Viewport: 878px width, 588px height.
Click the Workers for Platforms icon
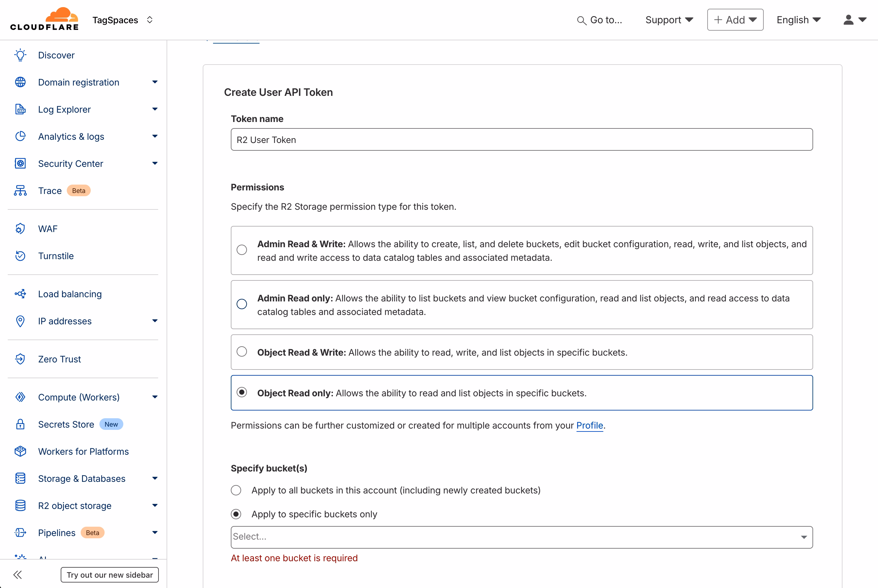coord(20,451)
